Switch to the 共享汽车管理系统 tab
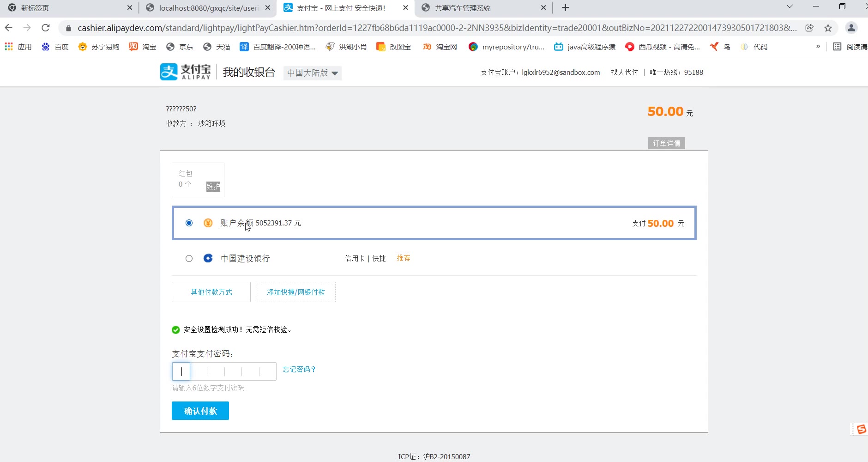 tap(483, 8)
